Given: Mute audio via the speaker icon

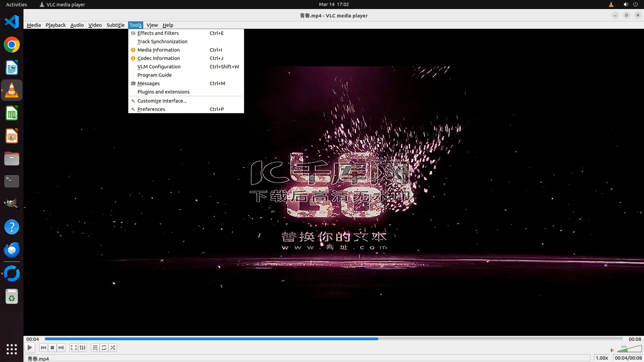Looking at the screenshot, I should pos(612,350).
